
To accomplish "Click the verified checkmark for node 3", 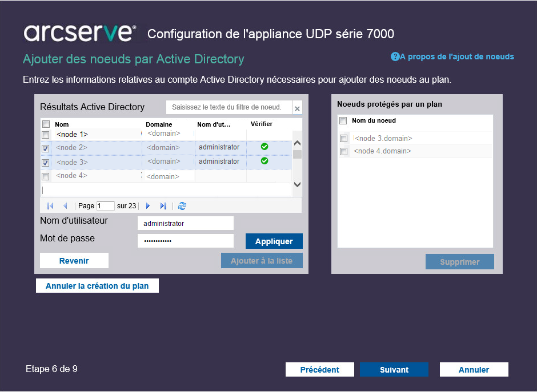I will click(265, 161).
